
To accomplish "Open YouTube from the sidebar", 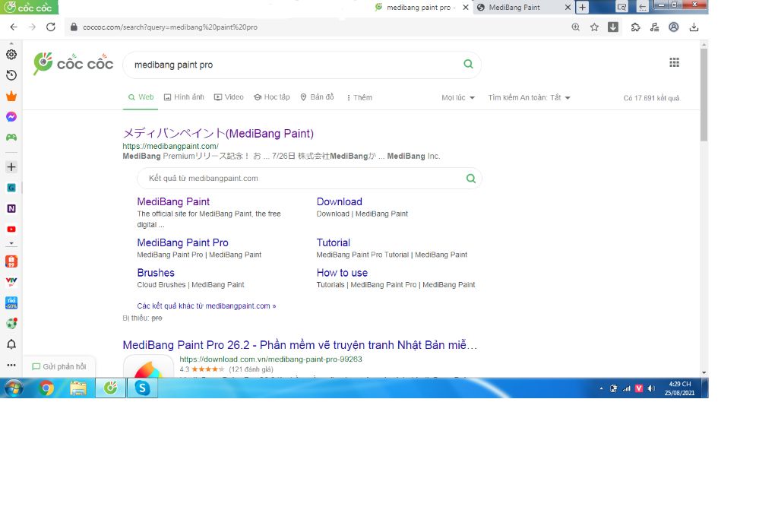I will (11, 230).
